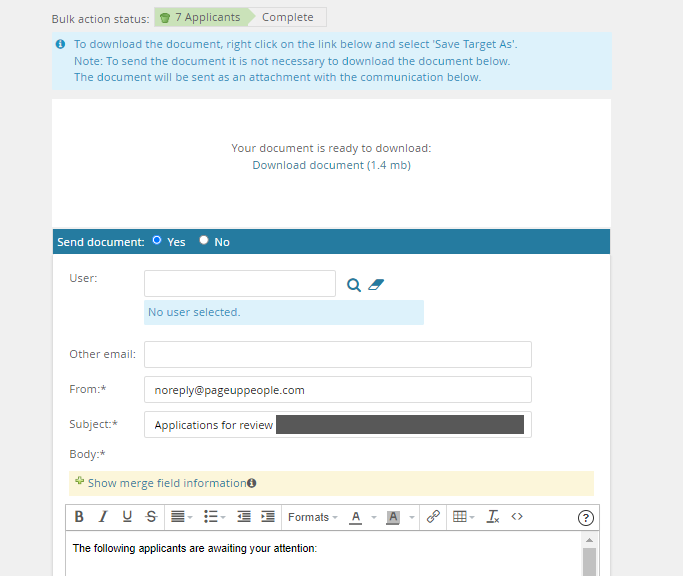
Task: Click 'Your document is ready to download:' text
Action: (x=331, y=148)
